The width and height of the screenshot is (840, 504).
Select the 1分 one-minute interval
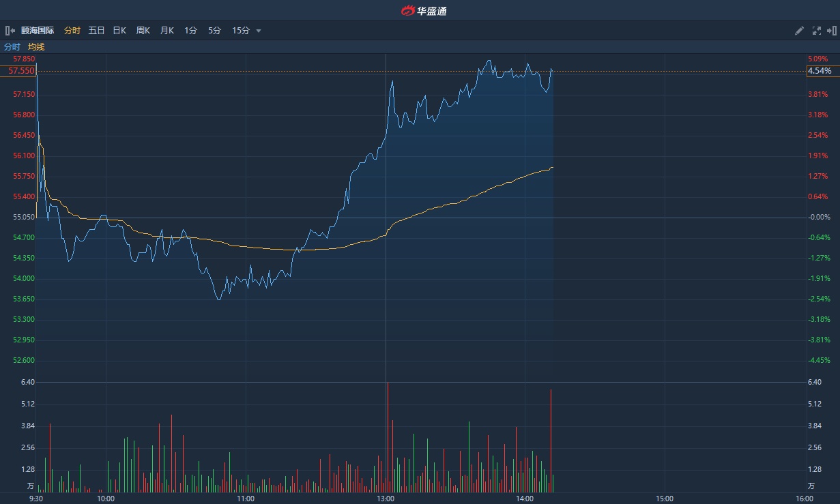click(190, 31)
